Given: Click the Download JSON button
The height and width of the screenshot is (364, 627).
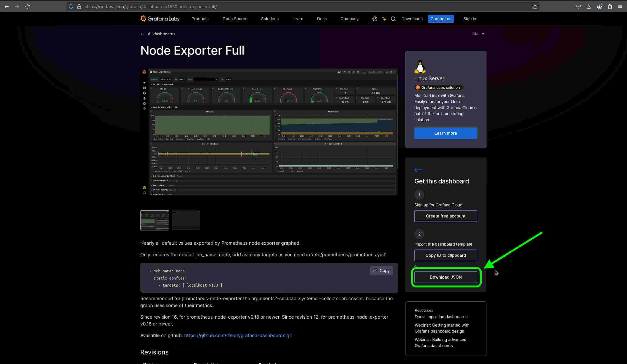Looking at the screenshot, I should coord(446,277).
